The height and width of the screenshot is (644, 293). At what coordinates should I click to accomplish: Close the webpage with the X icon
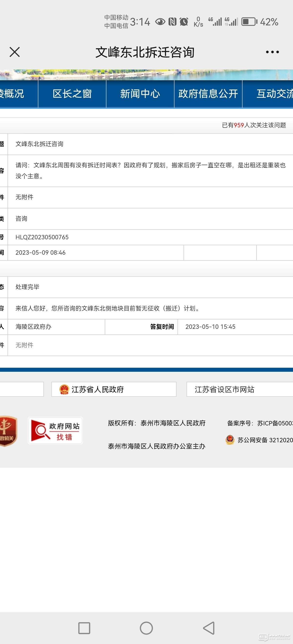pyautogui.click(x=14, y=52)
